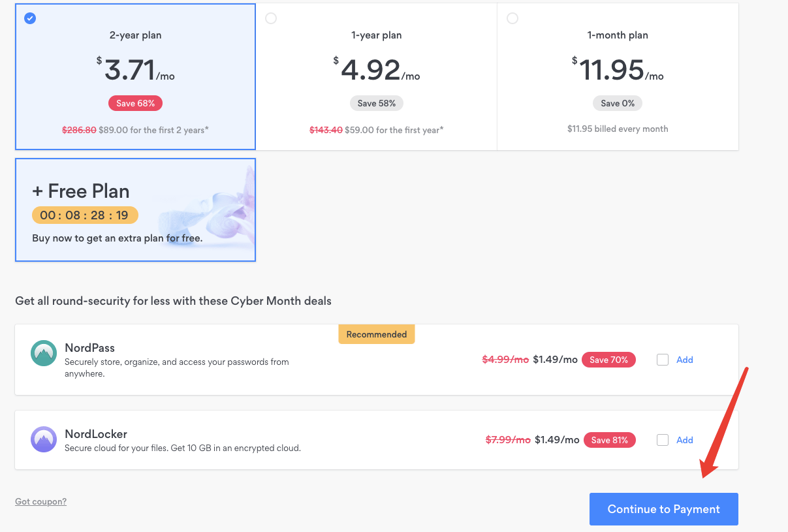Choose the 1-year plan radio button
Image resolution: width=788 pixels, height=532 pixels.
click(271, 18)
